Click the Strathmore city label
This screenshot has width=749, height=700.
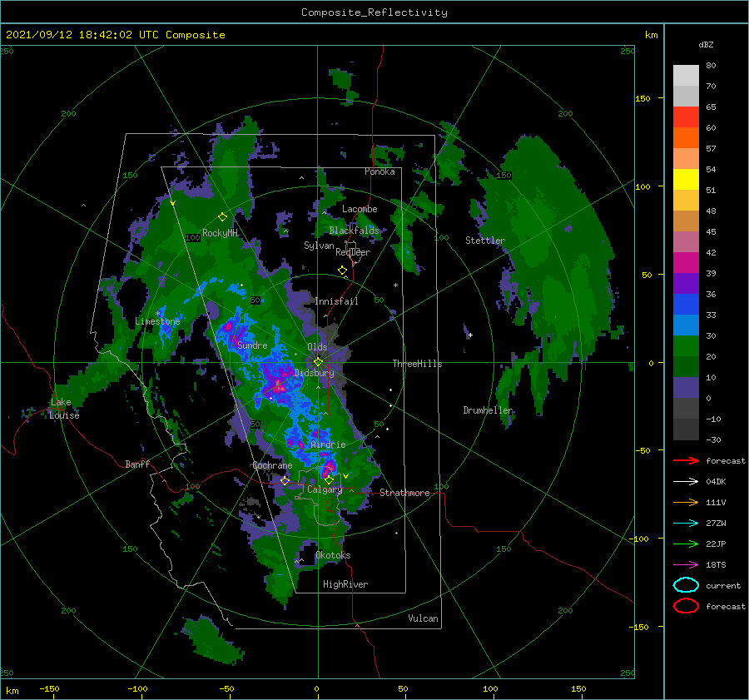point(404,493)
